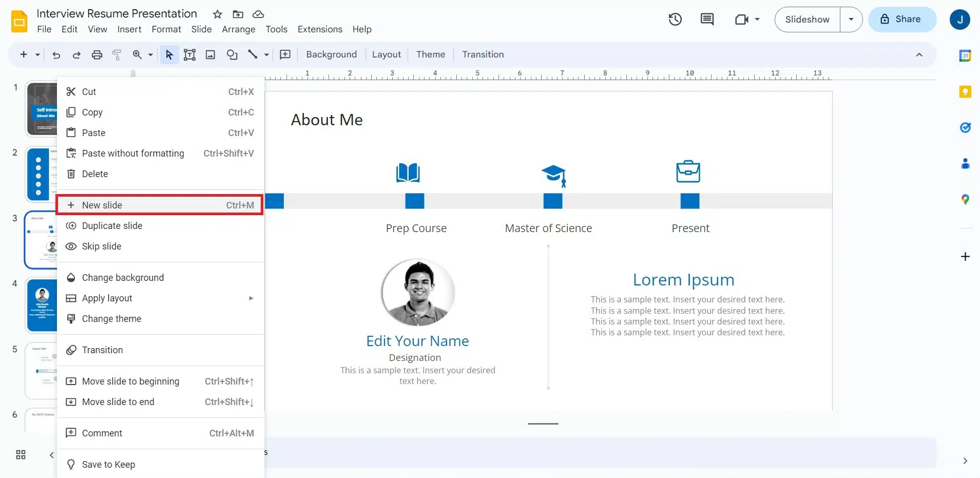980x478 pixels.
Task: Choose Change background in context menu
Action: [123, 278]
